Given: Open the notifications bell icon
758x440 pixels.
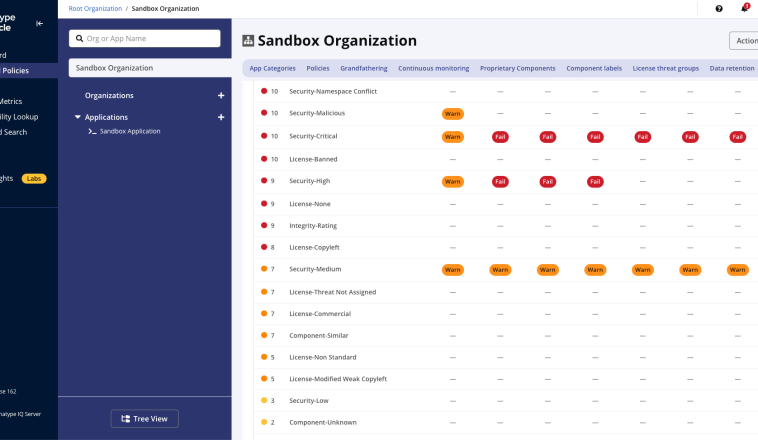Looking at the screenshot, I should [x=744, y=8].
